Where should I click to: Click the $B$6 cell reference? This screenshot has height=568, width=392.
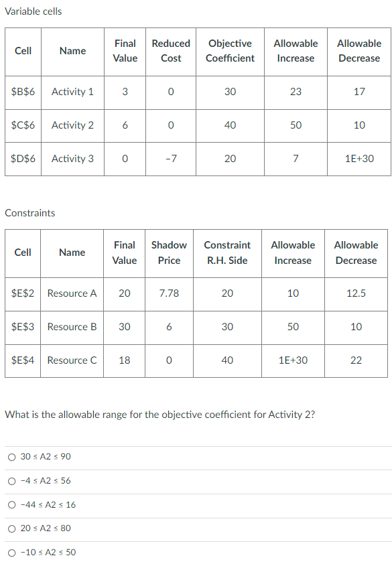click(22, 92)
